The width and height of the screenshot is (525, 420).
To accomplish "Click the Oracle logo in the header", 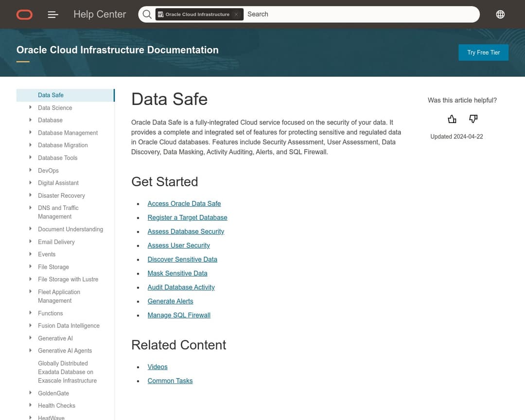I will click(24, 15).
